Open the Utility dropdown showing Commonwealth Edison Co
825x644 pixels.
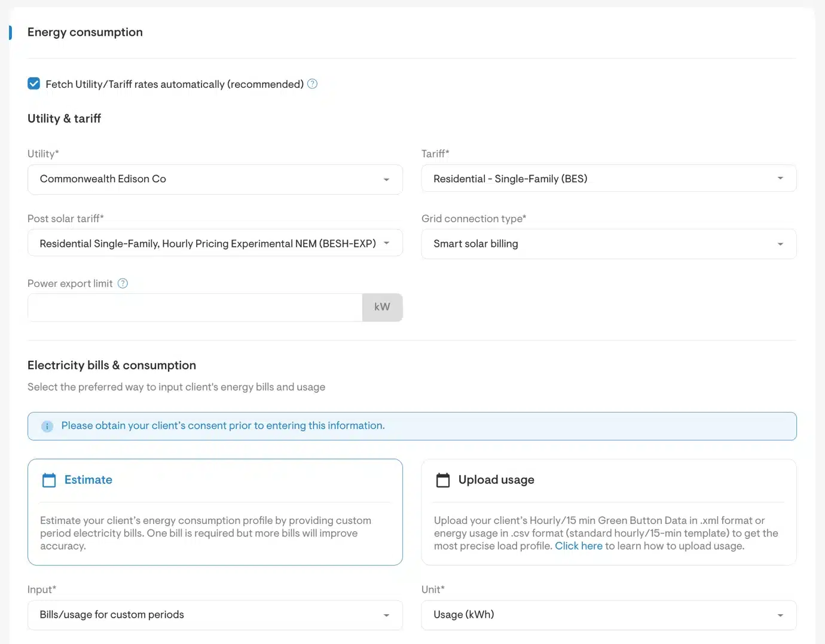215,179
